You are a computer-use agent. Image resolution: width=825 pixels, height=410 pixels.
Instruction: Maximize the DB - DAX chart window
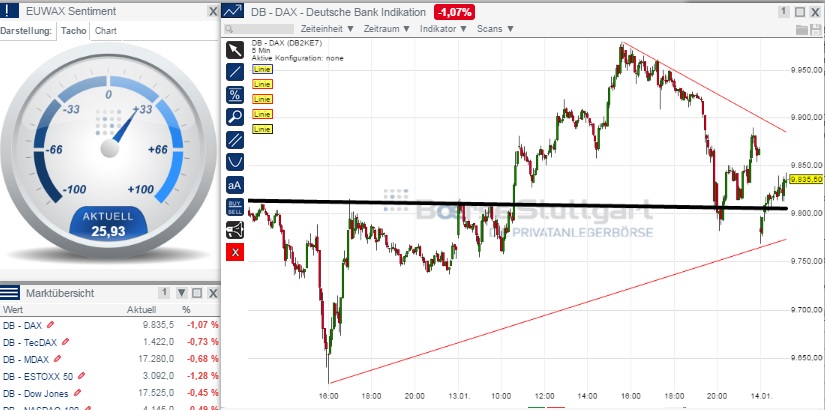800,12
